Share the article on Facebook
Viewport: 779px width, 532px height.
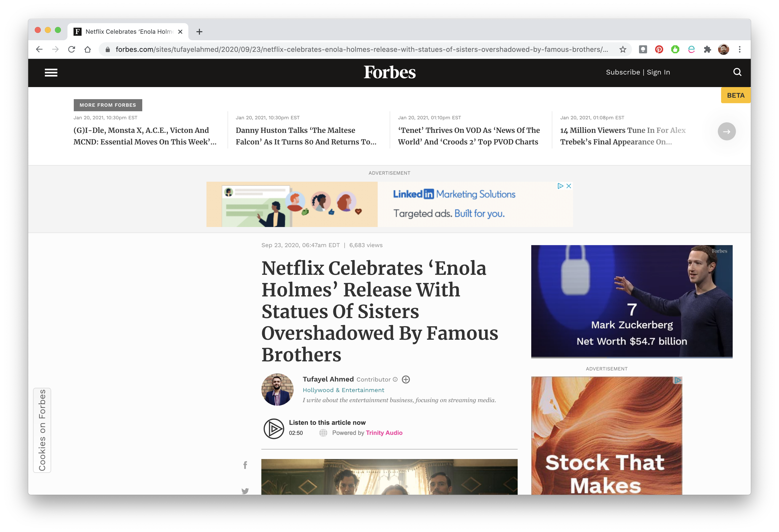pyautogui.click(x=245, y=465)
